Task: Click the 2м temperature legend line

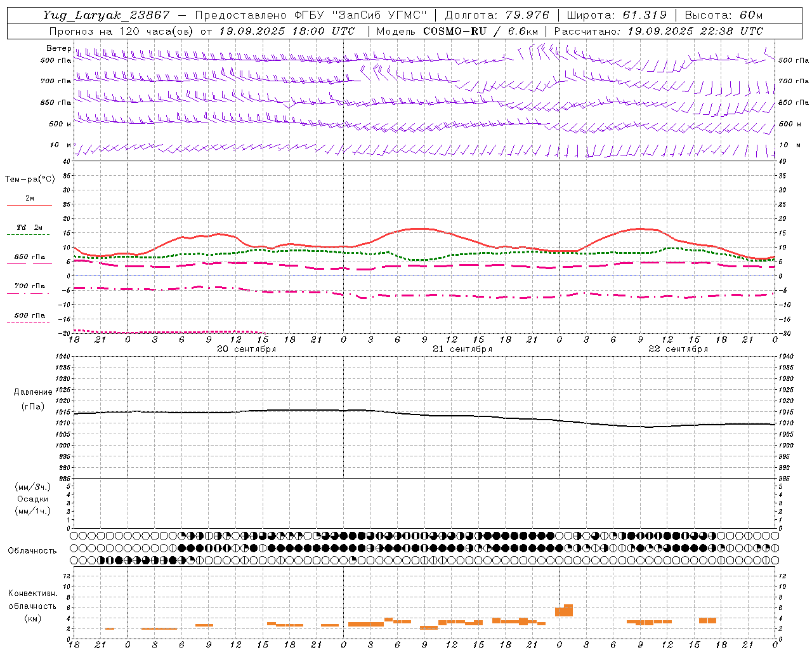Action: pos(30,201)
